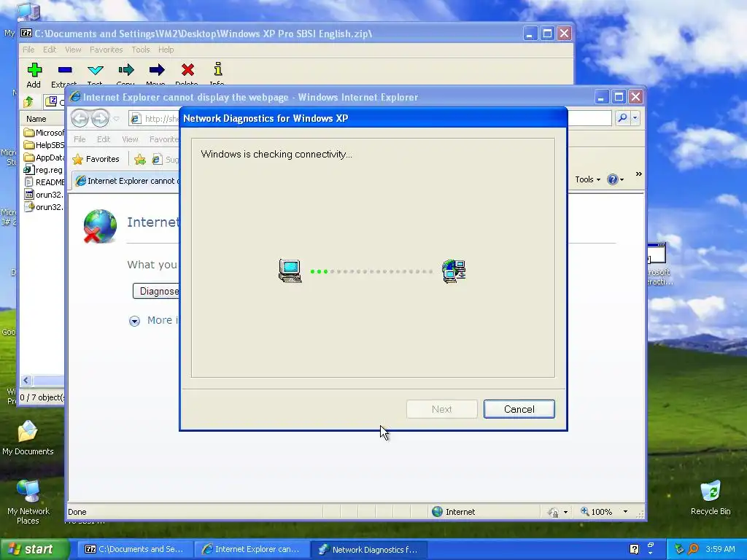This screenshot has width=747, height=560.
Task: Click the help icon in taskbar
Action: [634, 549]
